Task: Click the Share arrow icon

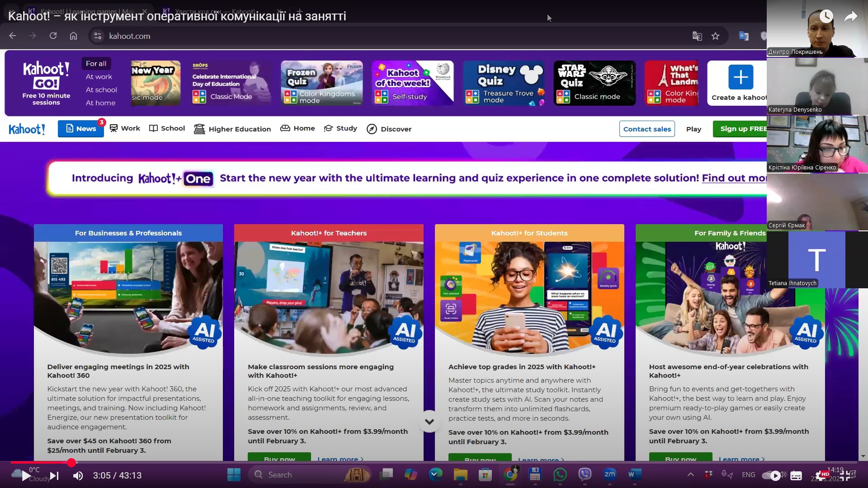Action: click(x=851, y=17)
